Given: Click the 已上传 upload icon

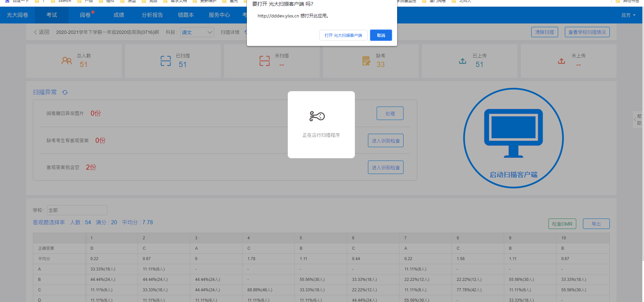Looking at the screenshot, I should [x=463, y=61].
